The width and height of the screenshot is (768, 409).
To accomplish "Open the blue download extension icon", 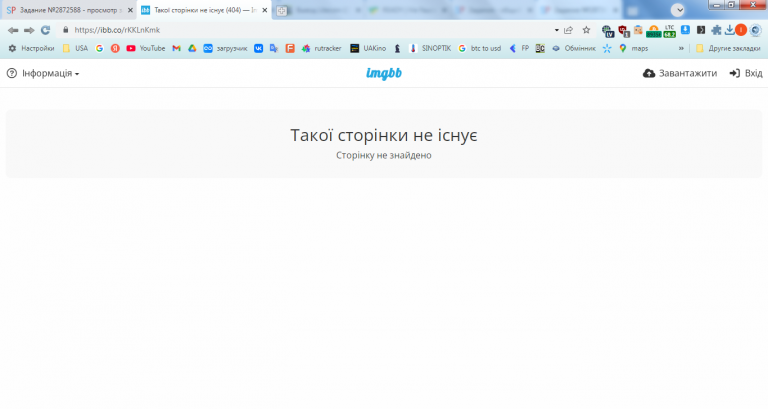I will coord(685,30).
